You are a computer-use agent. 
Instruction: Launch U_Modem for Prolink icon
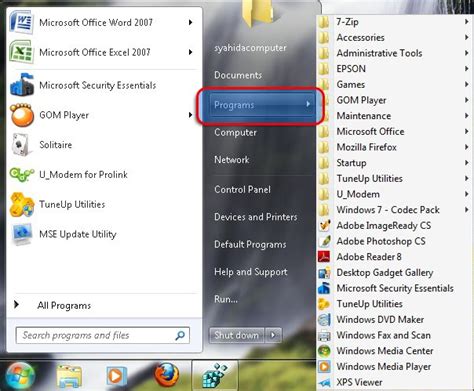(22, 174)
